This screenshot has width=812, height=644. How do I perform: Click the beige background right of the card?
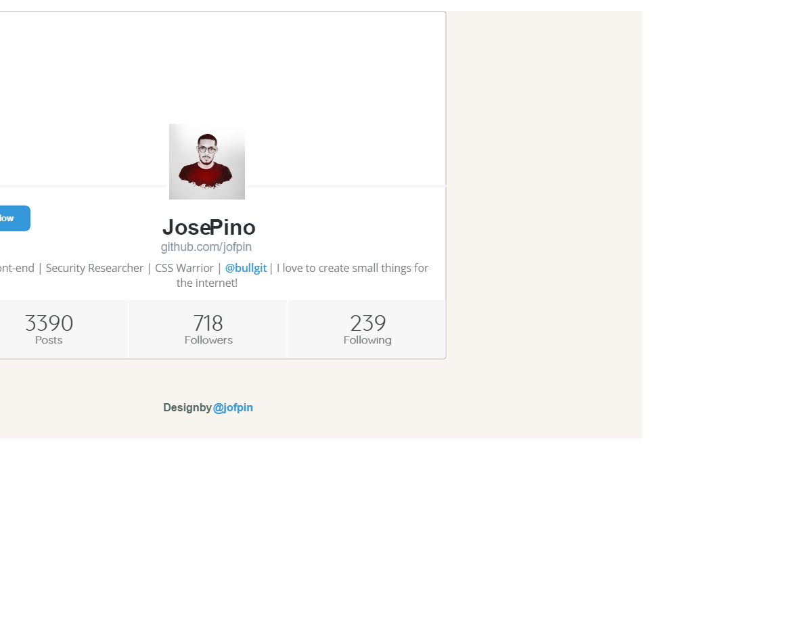coord(544,223)
